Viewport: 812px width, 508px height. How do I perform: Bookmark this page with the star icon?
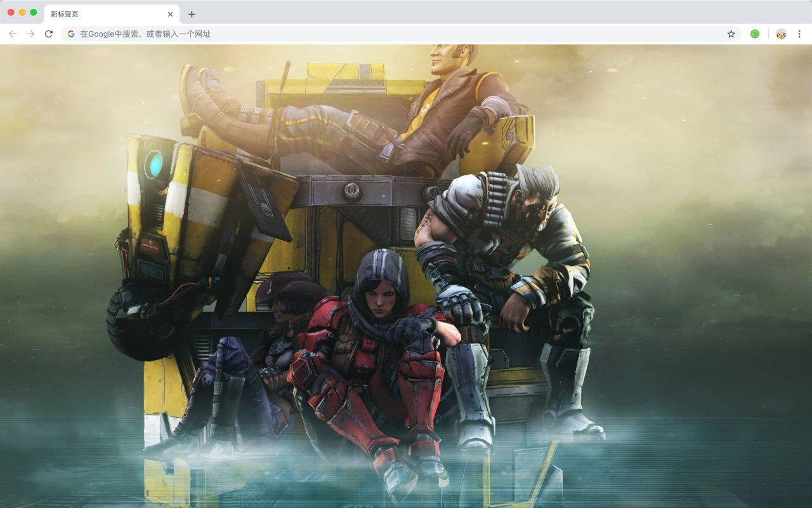tap(731, 34)
